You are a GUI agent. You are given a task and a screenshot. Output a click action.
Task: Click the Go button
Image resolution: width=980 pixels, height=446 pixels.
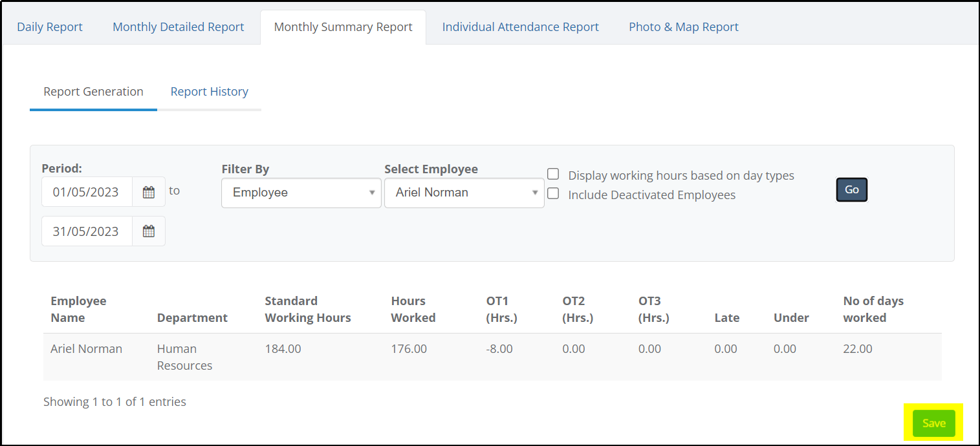pyautogui.click(x=852, y=190)
